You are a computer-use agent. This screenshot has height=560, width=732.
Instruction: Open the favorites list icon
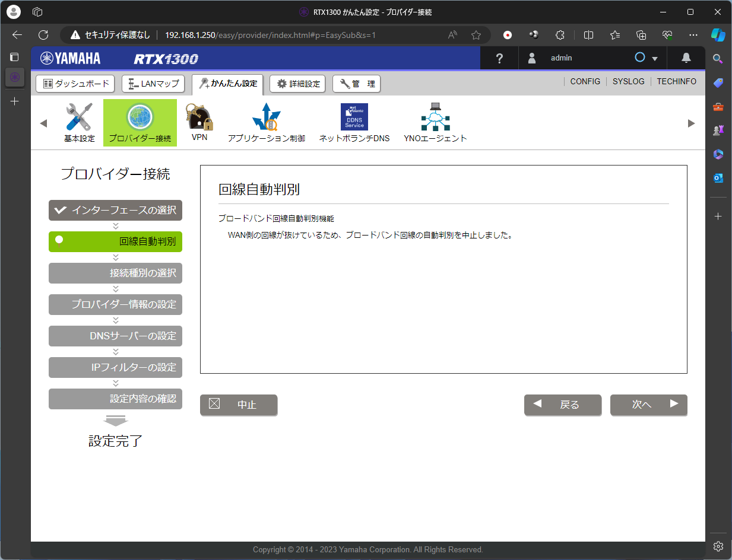615,35
